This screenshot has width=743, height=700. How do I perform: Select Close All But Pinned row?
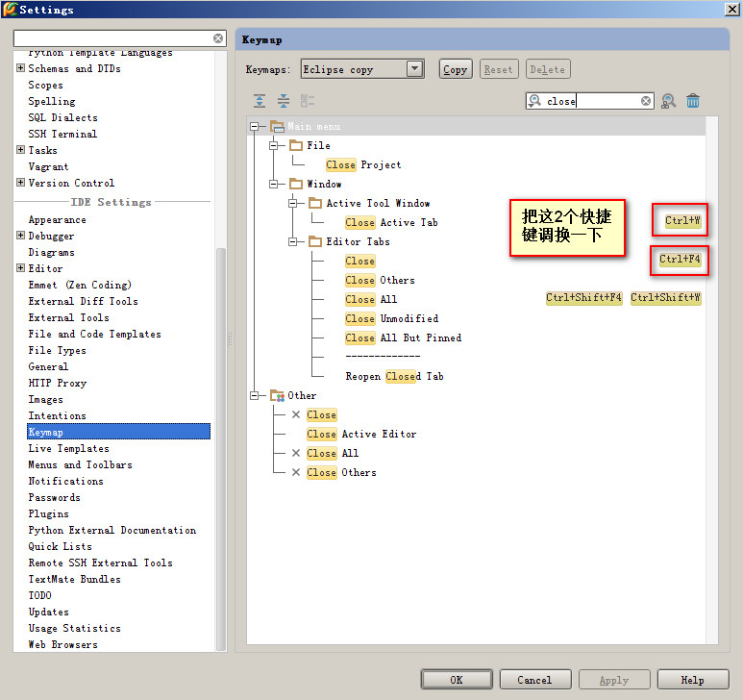click(x=404, y=337)
